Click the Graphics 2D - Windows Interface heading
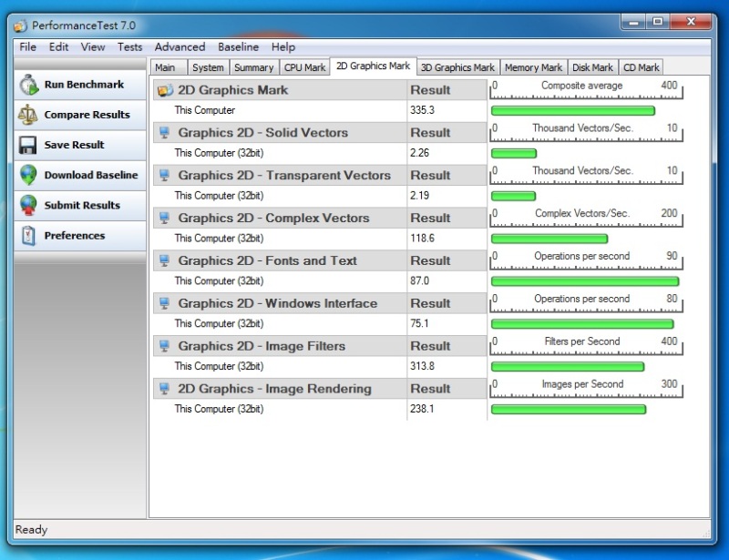Screen dimensions: 729x560 278,303
